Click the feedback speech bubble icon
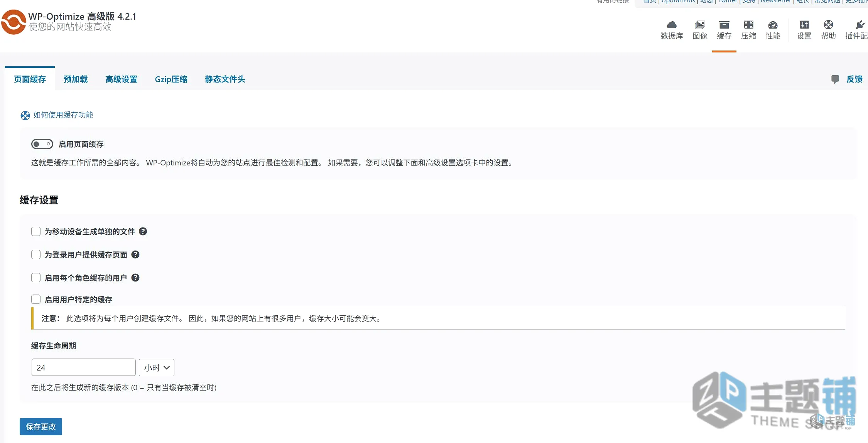868x443 pixels. pos(835,79)
